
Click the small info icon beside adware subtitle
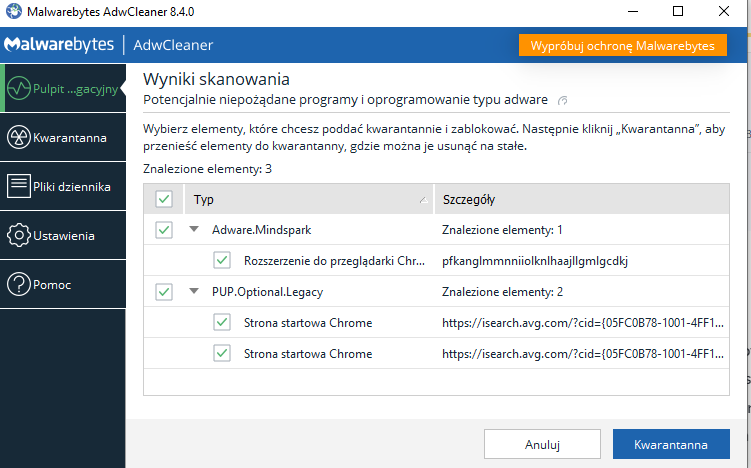[x=563, y=100]
